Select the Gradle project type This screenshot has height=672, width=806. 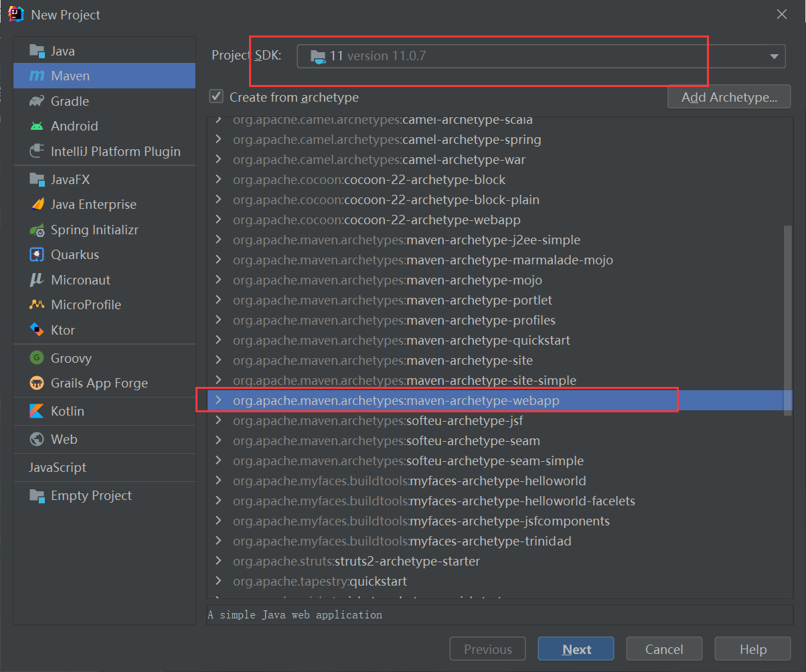[x=104, y=101]
